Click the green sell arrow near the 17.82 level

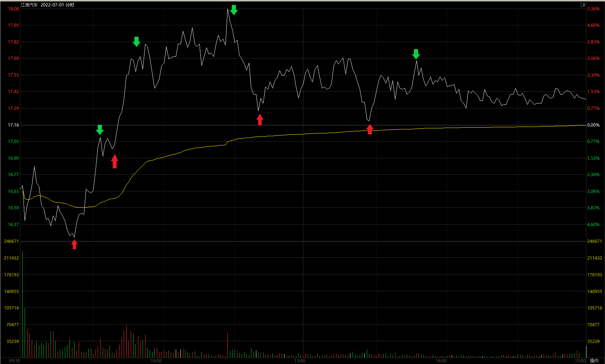pos(136,41)
